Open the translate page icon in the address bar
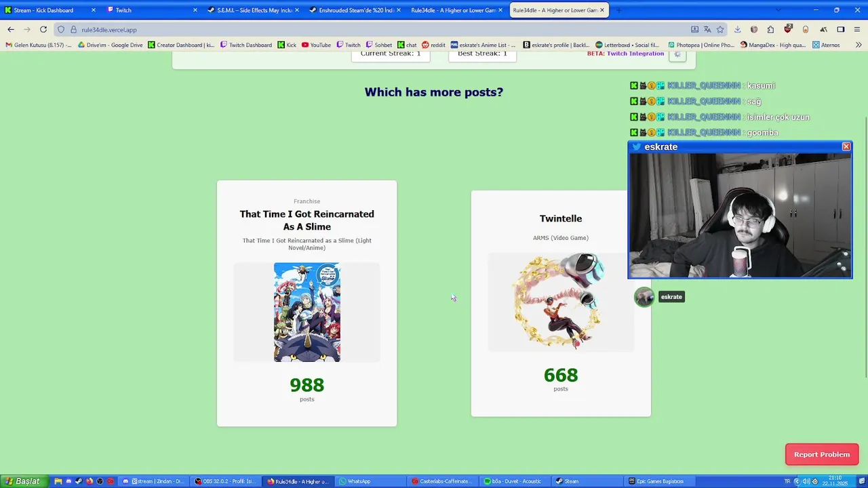868x488 pixels. tap(707, 29)
